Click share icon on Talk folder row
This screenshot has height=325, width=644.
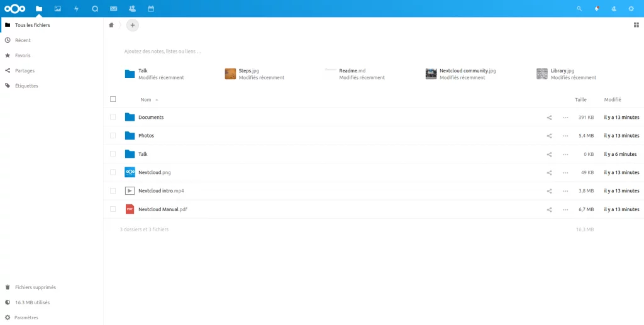tap(549, 154)
